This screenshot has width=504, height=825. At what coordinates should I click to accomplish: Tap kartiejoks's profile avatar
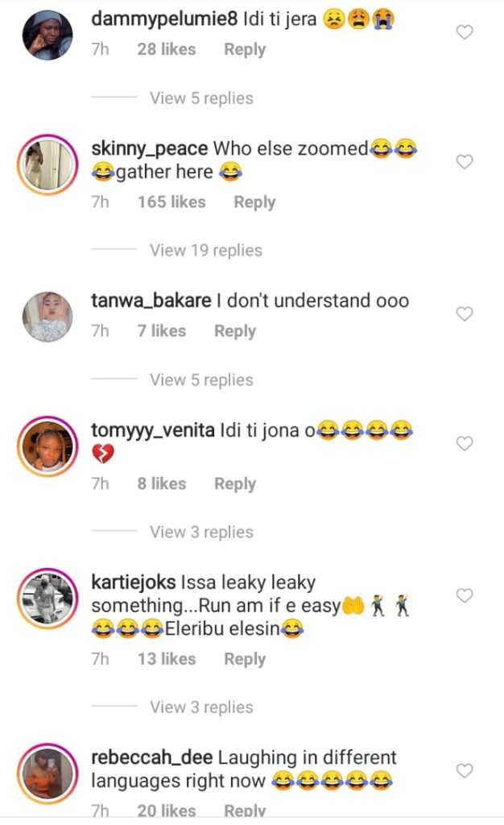(x=48, y=598)
